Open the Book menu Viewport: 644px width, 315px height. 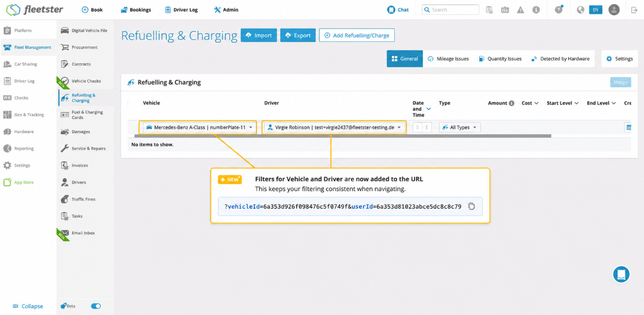(x=92, y=10)
